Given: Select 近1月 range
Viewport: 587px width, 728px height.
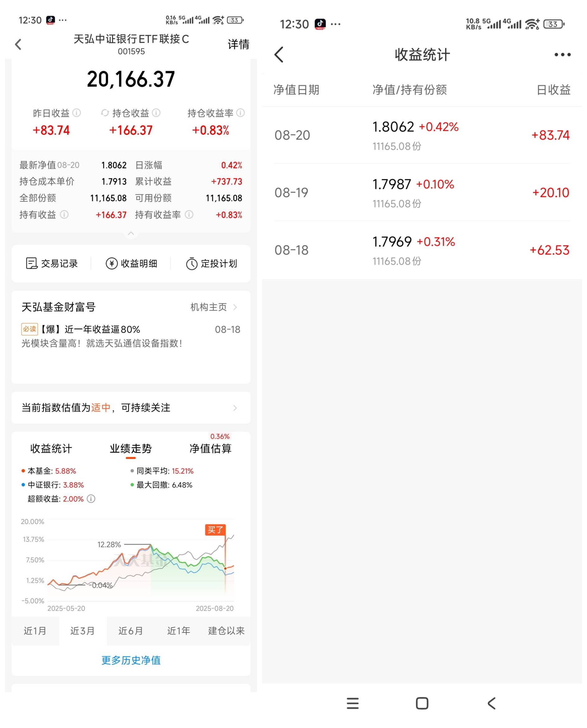Looking at the screenshot, I should coord(35,631).
